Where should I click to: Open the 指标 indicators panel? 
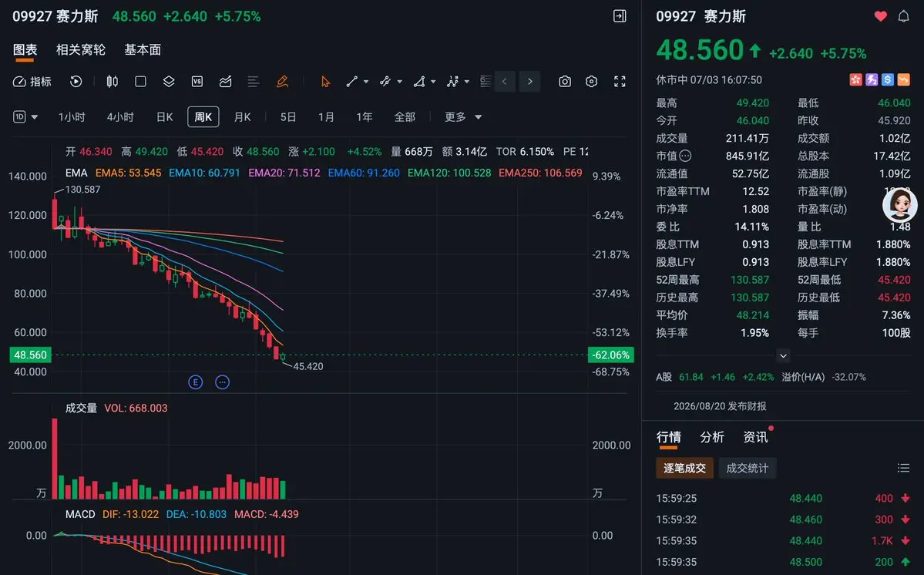point(32,81)
